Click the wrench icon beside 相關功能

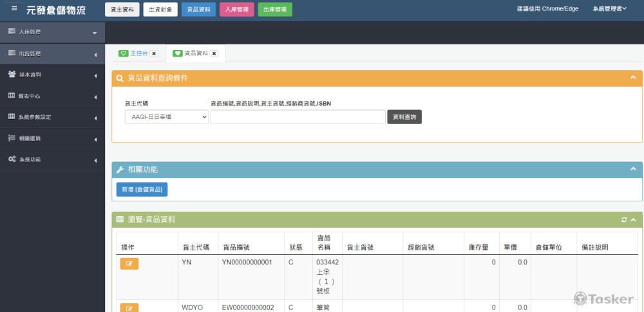pyautogui.click(x=120, y=169)
